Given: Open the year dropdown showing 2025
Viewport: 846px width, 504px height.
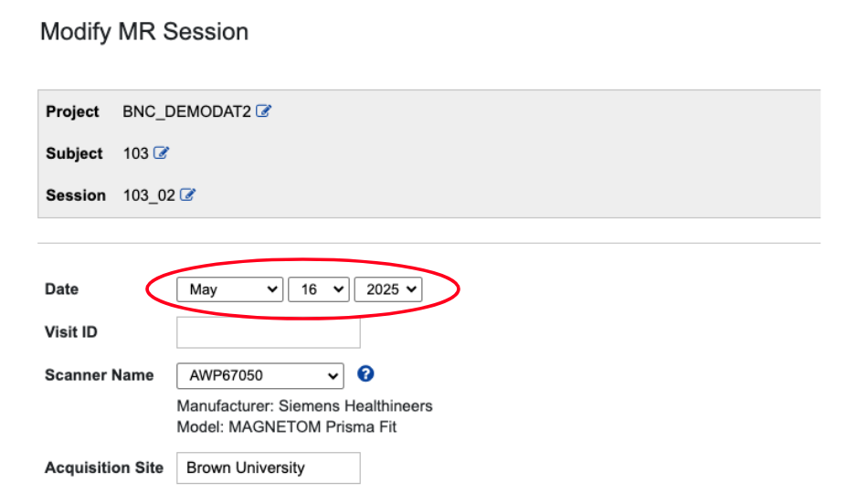Looking at the screenshot, I should [x=388, y=289].
